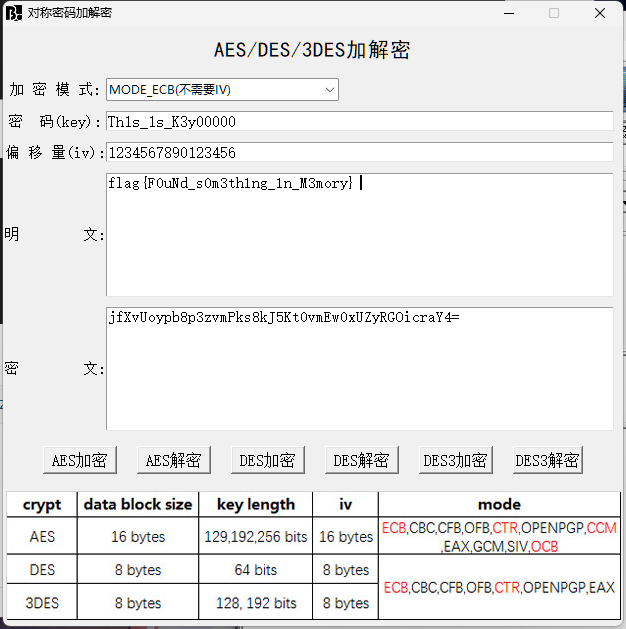Maximize the 对称密码加解密 window
Viewport: 626px width, 629px height.
point(554,13)
